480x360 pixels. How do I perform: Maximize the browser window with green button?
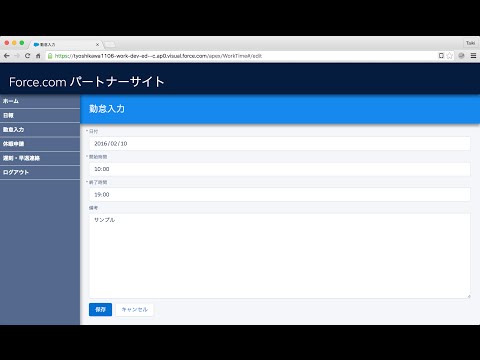(x=22, y=43)
